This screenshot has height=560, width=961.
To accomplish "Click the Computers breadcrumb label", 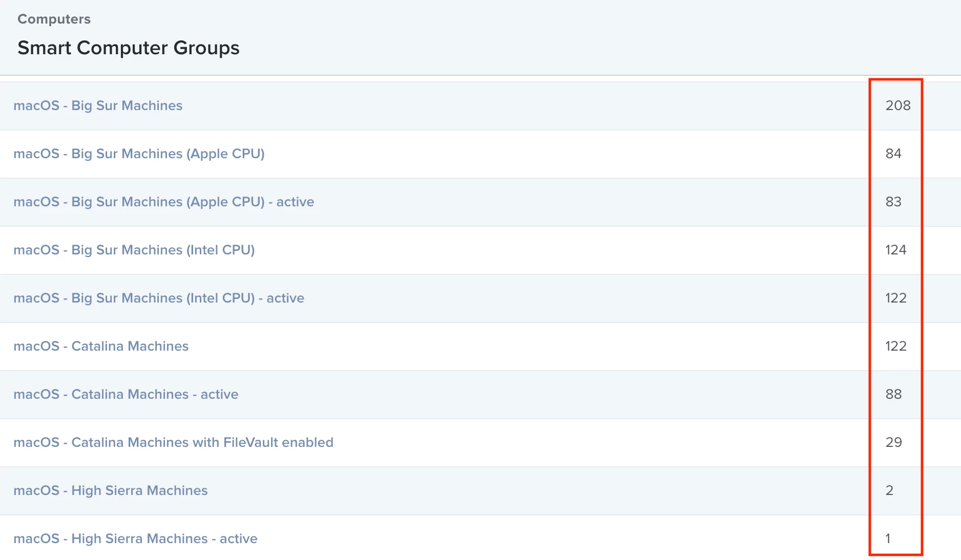I will point(54,19).
